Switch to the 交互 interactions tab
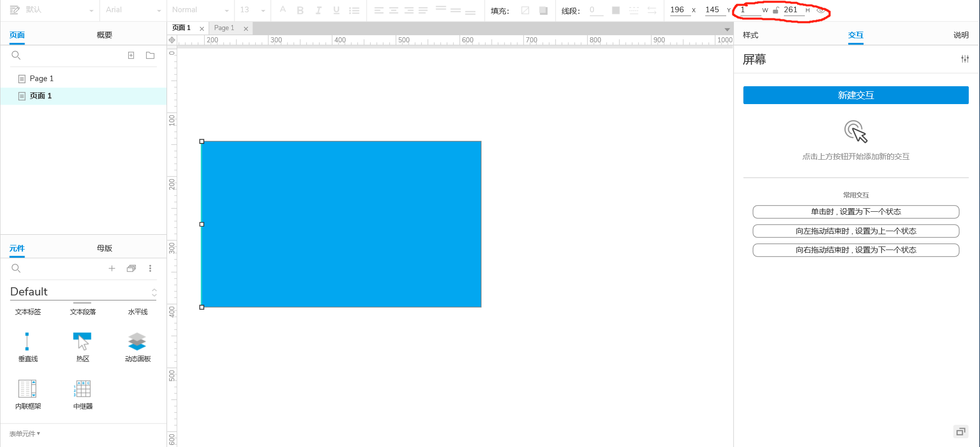The height and width of the screenshot is (447, 980). pos(856,35)
